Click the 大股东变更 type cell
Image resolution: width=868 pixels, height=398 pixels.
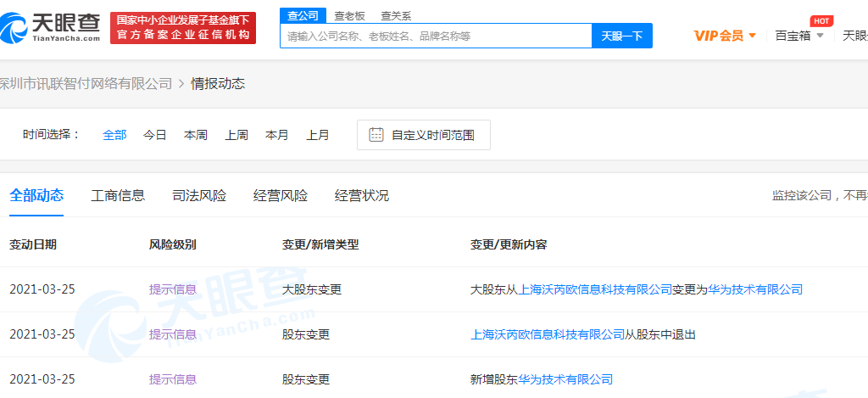[x=312, y=289]
